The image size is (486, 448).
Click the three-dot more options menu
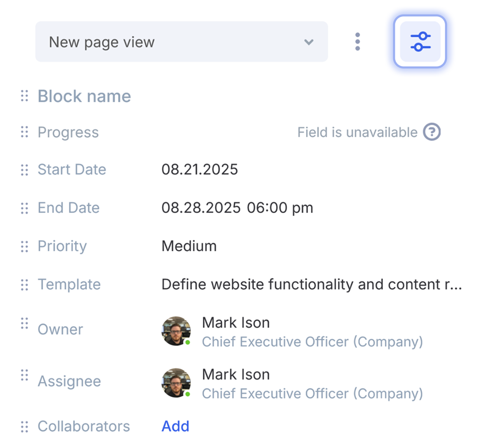357,42
